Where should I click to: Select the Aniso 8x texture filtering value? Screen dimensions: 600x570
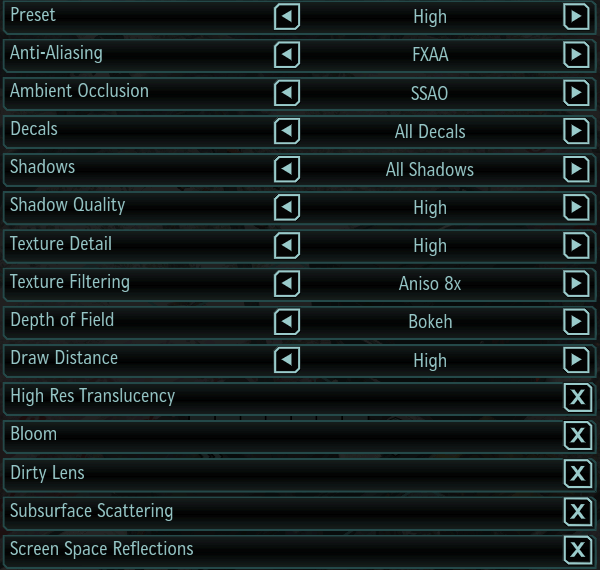click(x=430, y=284)
